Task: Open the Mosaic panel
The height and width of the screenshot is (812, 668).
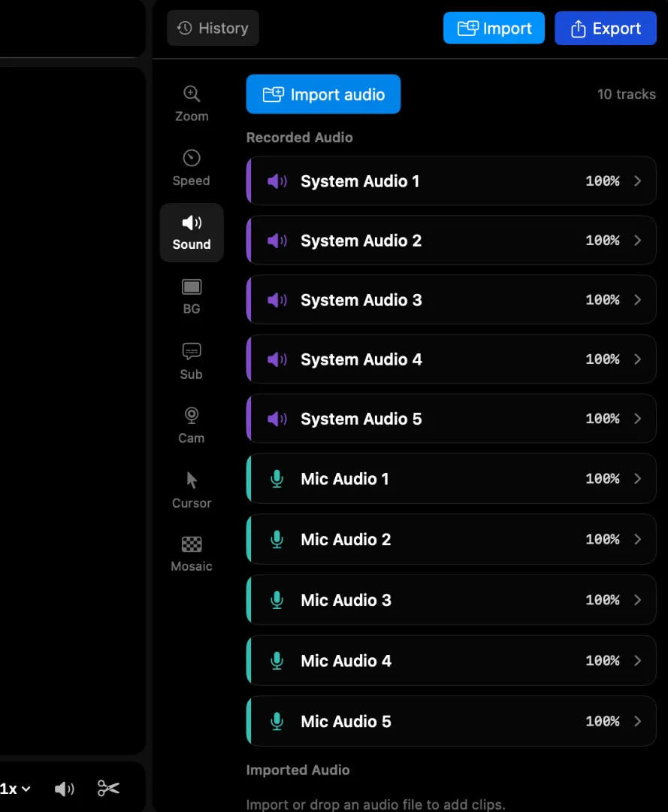Action: pyautogui.click(x=192, y=554)
